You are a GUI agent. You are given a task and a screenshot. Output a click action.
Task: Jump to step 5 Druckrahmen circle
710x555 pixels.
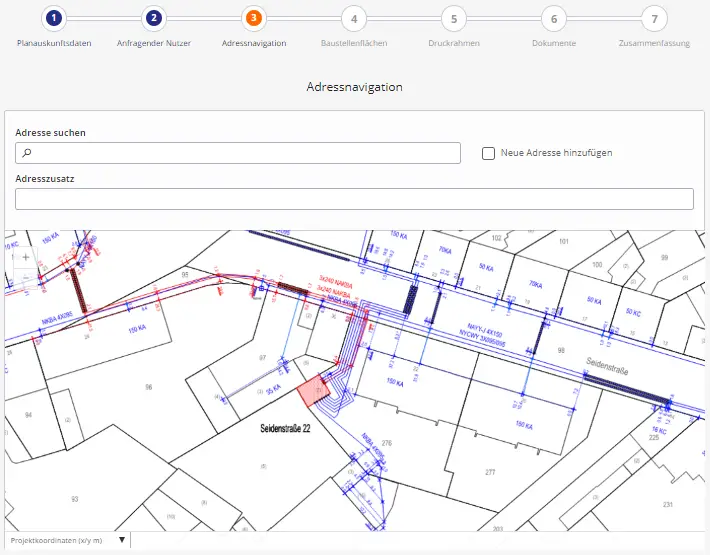tap(454, 19)
